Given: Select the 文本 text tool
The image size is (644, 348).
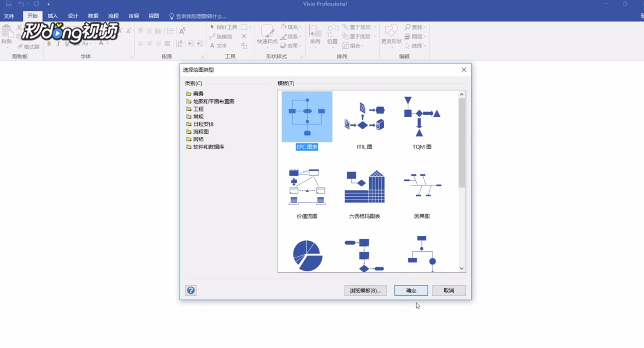Looking at the screenshot, I should point(219,46).
